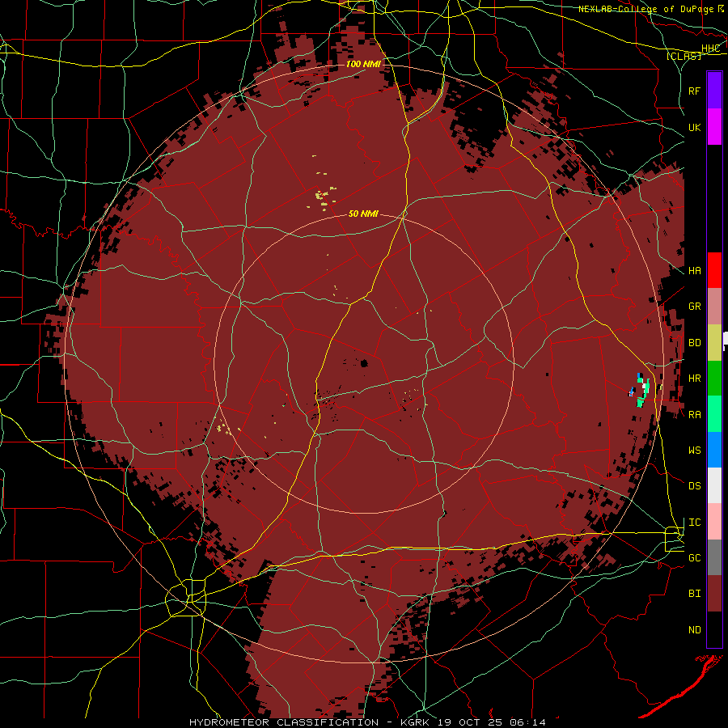Click the light pink IC legend swatch
This screenshot has height=728, width=728.
[x=714, y=522]
